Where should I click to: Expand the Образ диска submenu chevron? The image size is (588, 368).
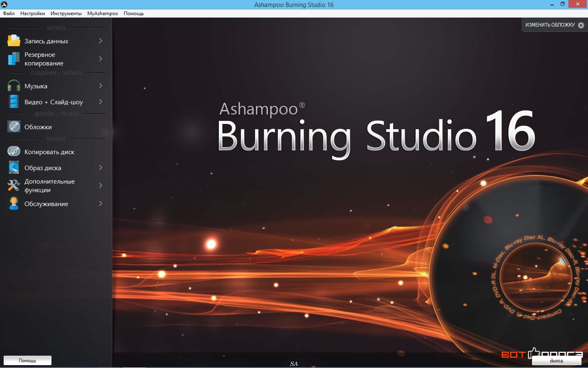coord(100,168)
